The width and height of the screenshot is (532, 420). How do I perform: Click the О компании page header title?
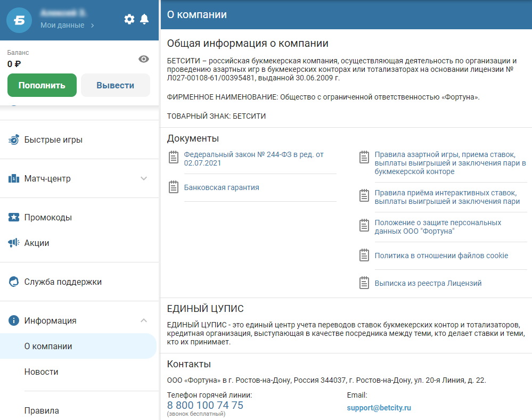pos(197,14)
